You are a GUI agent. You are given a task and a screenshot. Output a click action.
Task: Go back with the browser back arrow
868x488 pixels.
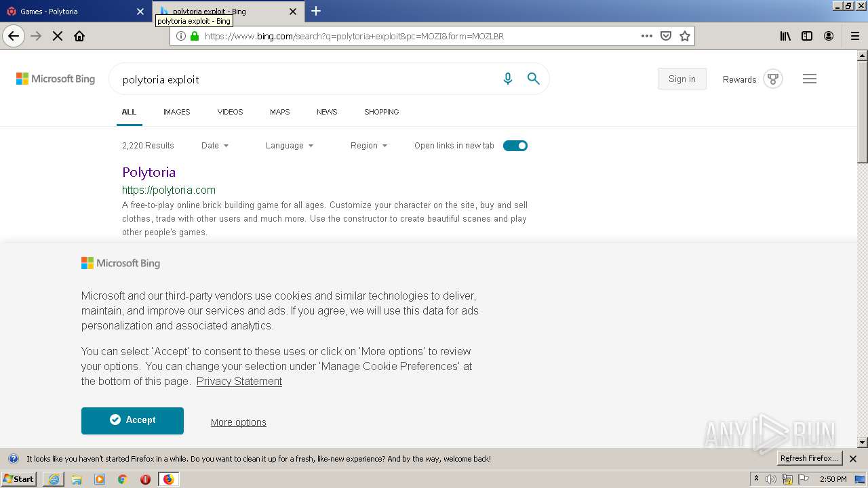pyautogui.click(x=14, y=36)
